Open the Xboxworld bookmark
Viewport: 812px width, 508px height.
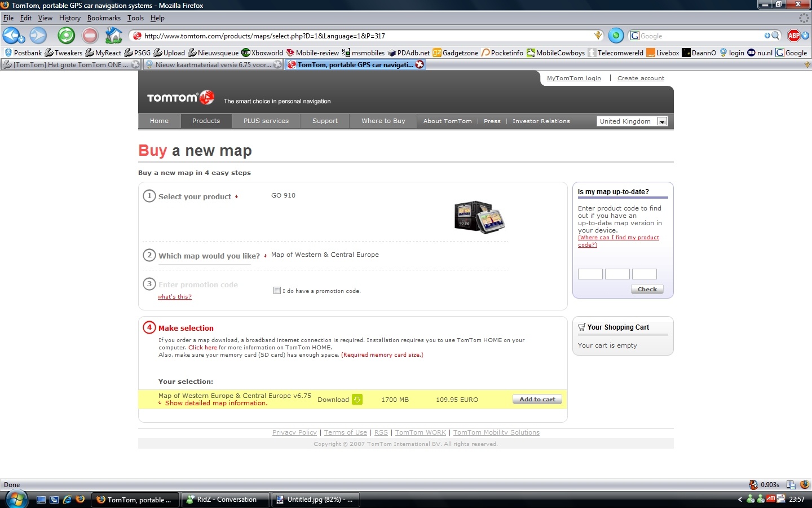(262, 52)
